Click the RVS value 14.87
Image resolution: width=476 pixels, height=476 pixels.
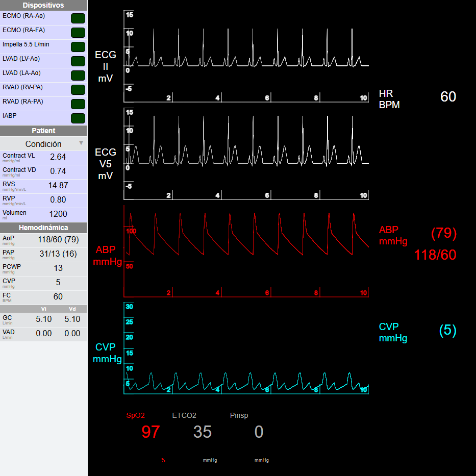[x=58, y=186]
